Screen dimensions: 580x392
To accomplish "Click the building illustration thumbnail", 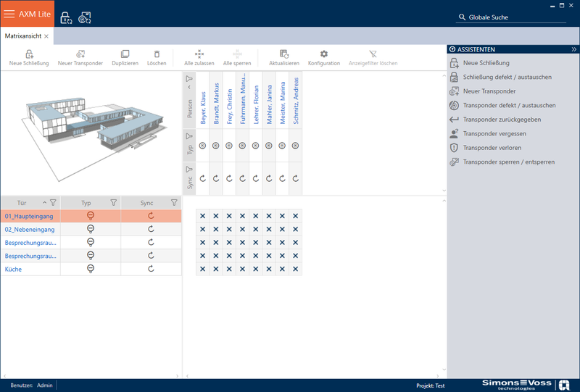I will pyautogui.click(x=94, y=138).
